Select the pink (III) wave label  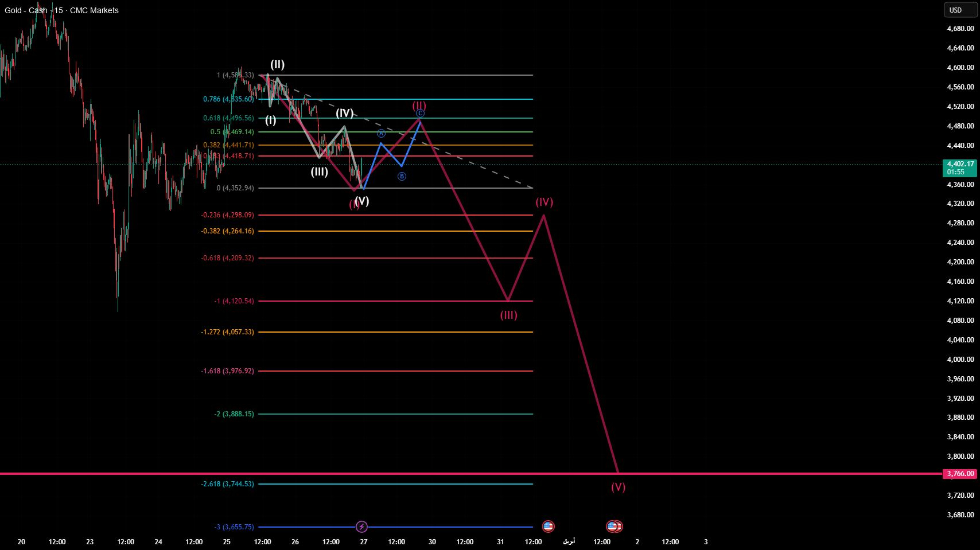[508, 315]
